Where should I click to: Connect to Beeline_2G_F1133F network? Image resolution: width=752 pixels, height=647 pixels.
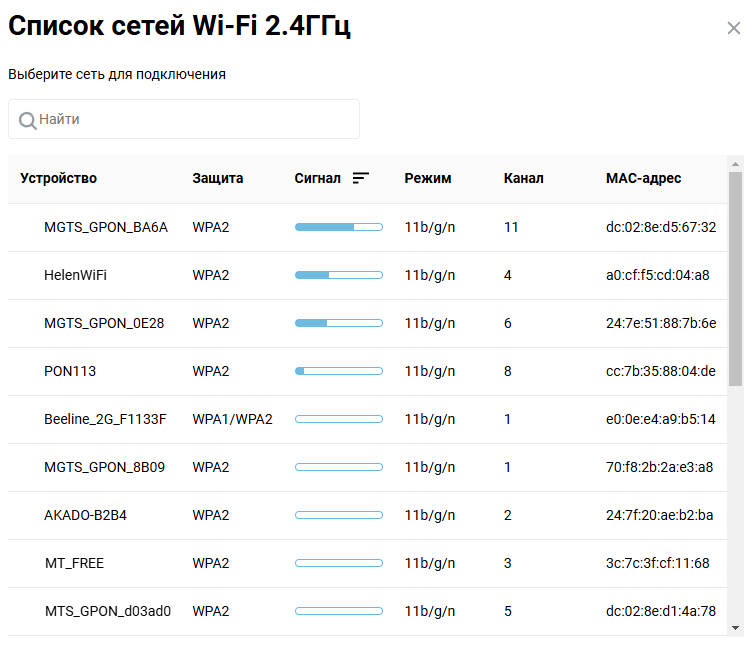(105, 419)
